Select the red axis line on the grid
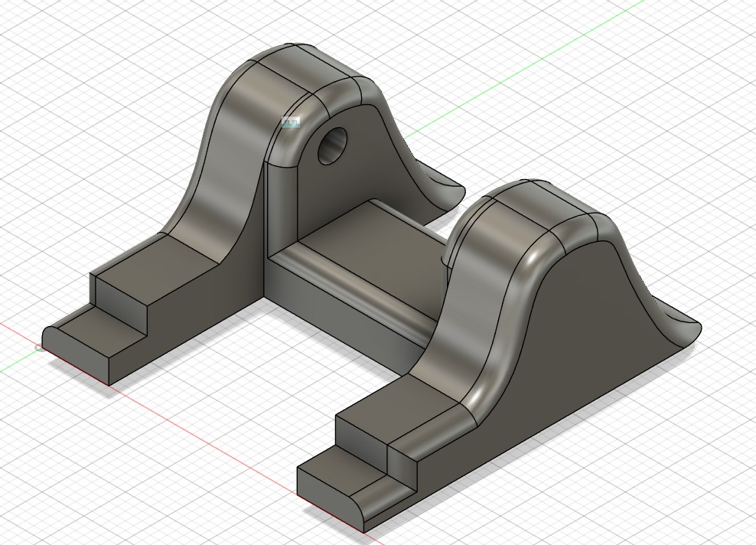 191,427
